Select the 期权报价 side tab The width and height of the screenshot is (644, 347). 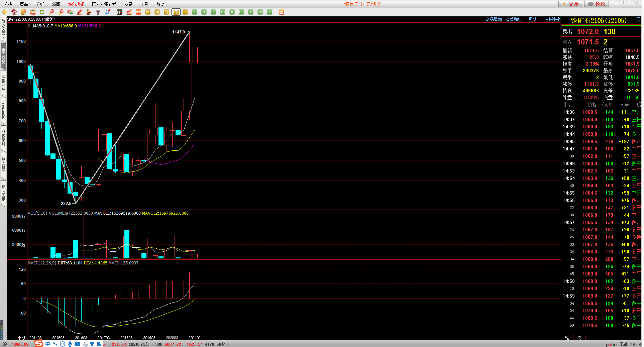[3, 111]
